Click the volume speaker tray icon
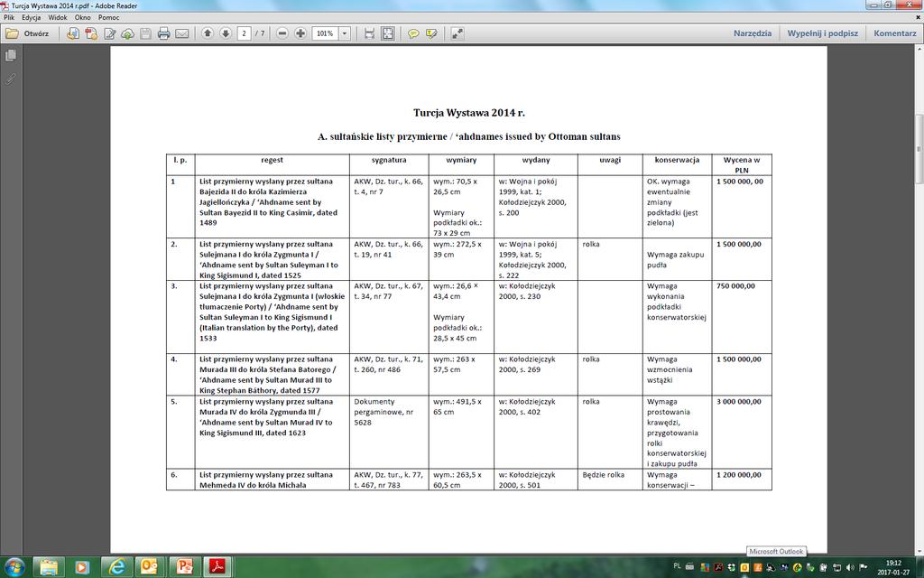924x578 pixels. (850, 567)
